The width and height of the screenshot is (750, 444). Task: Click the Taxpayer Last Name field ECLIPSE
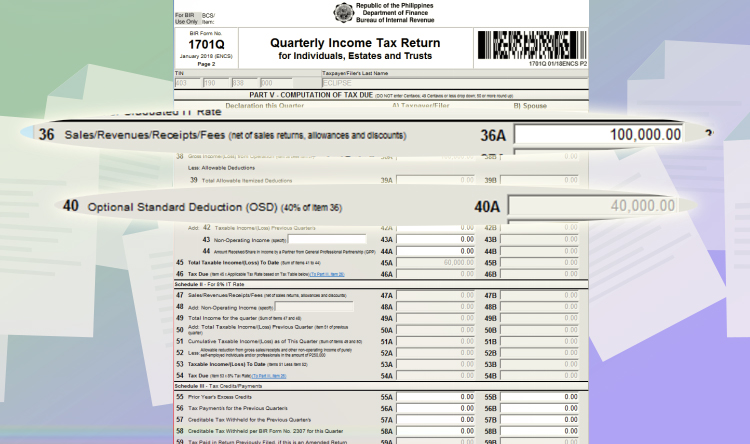tap(454, 83)
